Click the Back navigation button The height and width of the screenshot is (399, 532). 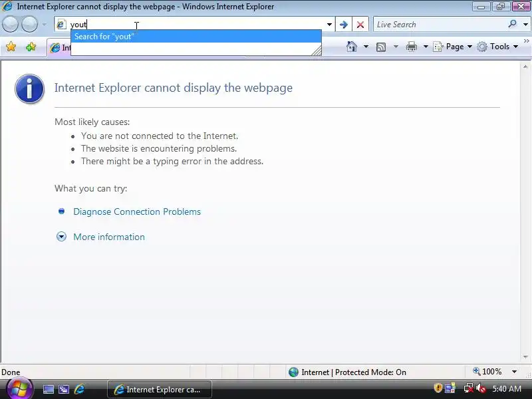tap(10, 25)
